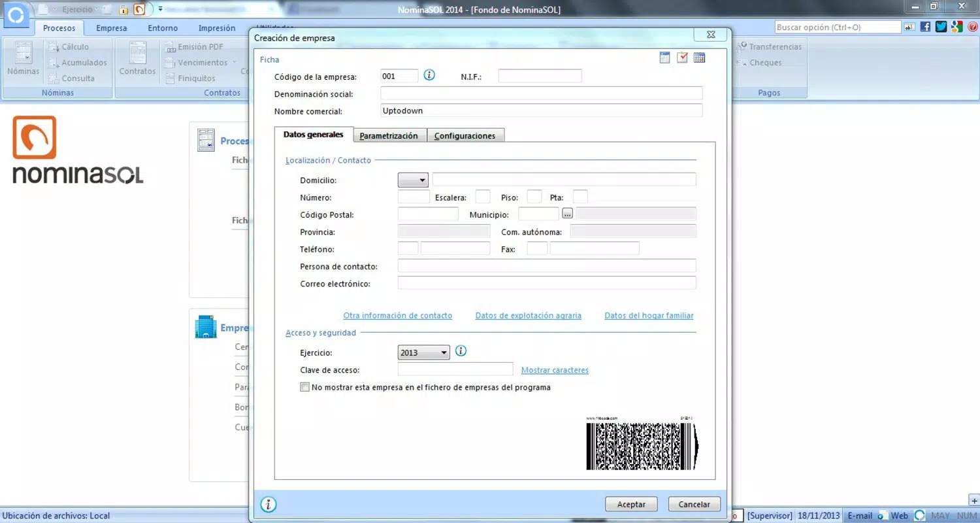Click the Buscar opción search field
980x523 pixels.
point(838,27)
